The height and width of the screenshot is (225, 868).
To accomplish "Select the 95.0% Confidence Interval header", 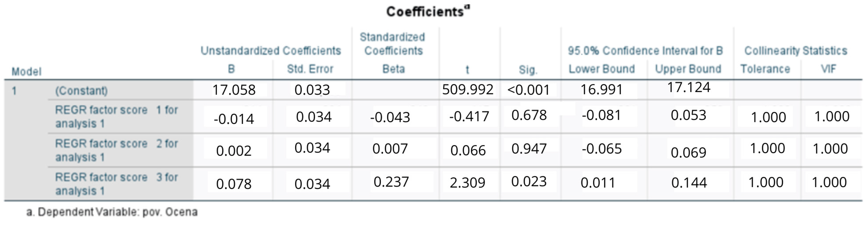I will (x=645, y=51).
